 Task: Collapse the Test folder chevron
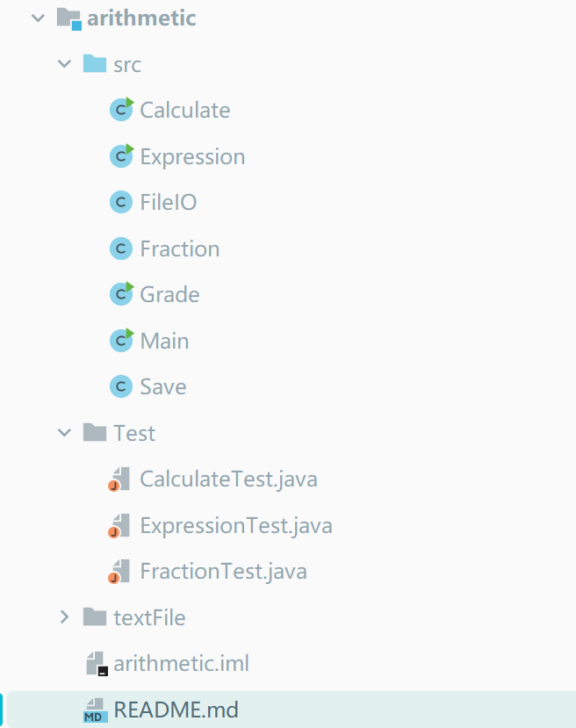pyautogui.click(x=64, y=433)
